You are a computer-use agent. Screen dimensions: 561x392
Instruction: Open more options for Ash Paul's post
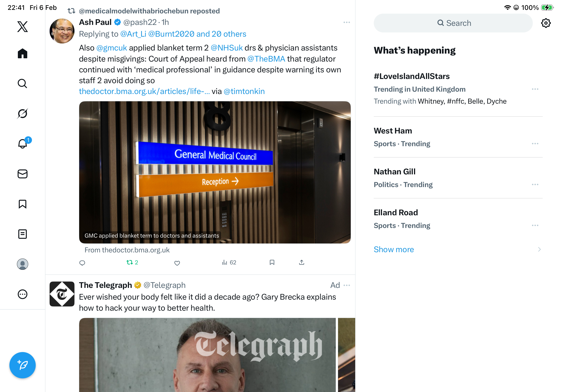[x=347, y=22]
